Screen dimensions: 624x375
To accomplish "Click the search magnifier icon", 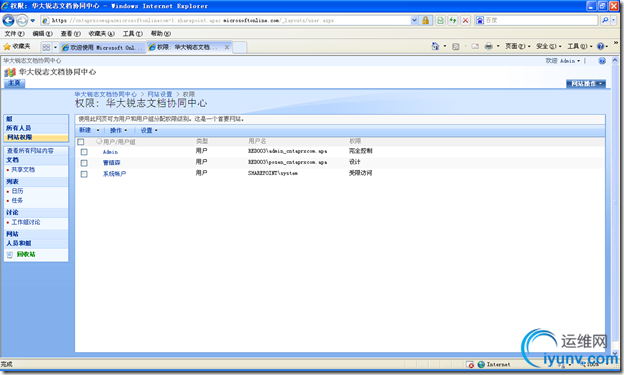I will click(605, 20).
